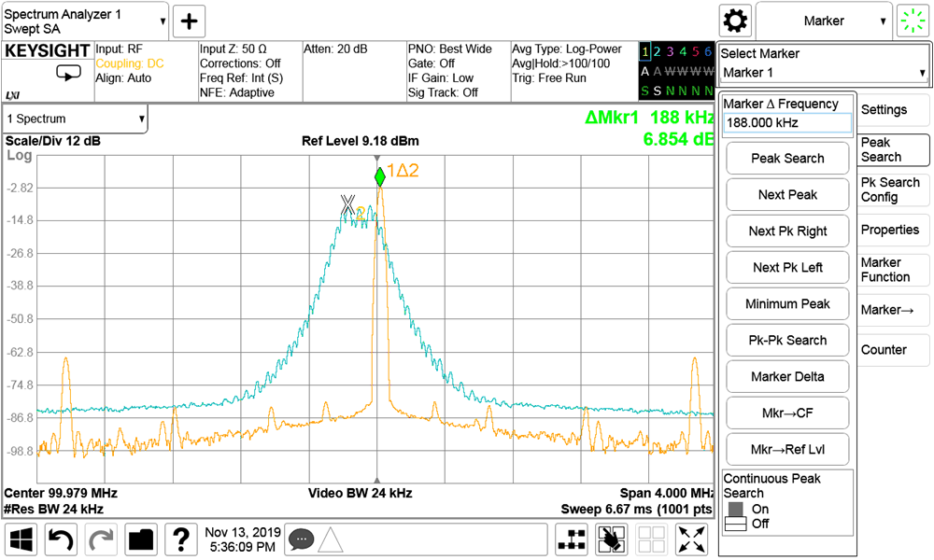Set trace 1 type to Average in legend
Screen dimensions: 934x560
tap(645, 71)
